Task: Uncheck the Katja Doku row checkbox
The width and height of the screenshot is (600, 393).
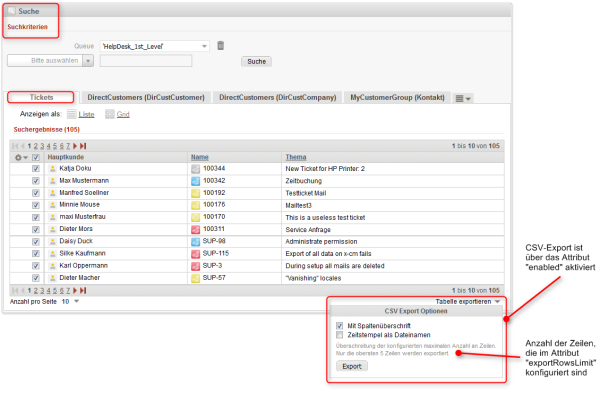Action: (36, 168)
